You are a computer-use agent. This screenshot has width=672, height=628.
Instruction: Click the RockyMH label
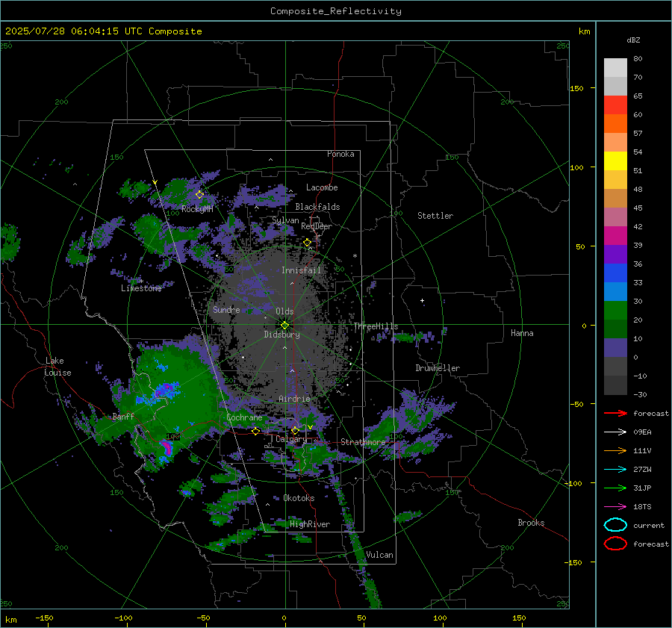(197, 209)
